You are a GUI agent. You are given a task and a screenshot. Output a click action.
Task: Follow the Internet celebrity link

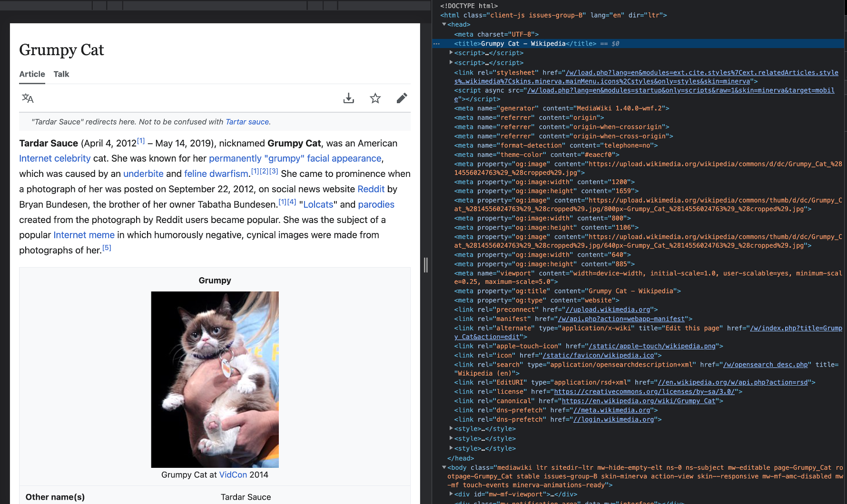click(55, 158)
